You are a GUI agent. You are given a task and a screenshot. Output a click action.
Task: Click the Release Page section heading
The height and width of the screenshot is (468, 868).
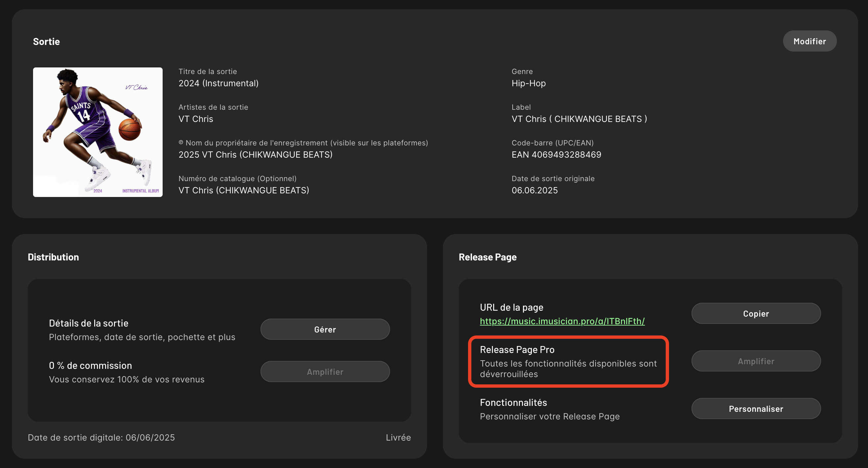pyautogui.click(x=487, y=257)
